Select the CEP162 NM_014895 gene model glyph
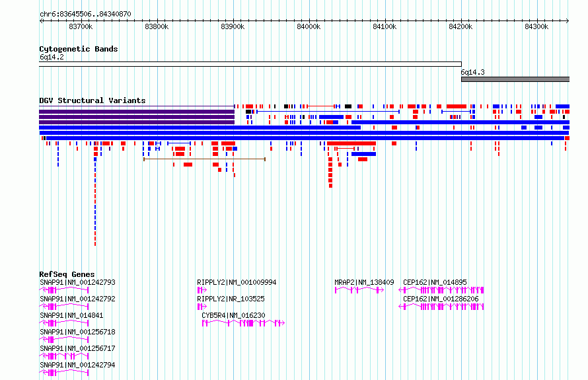Screen dimensions: 588x380 point(441,290)
